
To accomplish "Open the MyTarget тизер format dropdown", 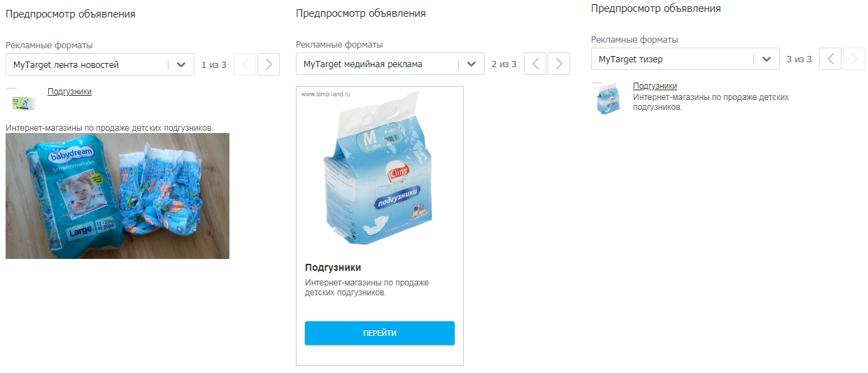I will [x=685, y=59].
